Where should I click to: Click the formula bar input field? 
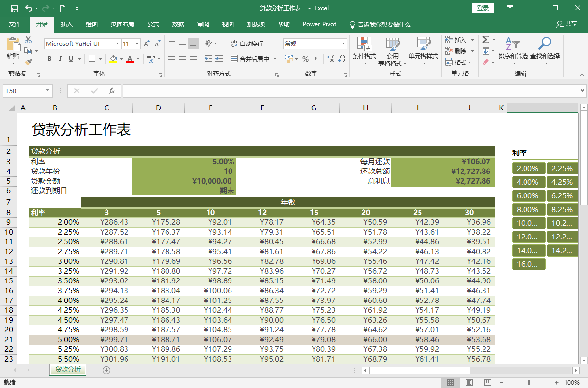point(350,91)
